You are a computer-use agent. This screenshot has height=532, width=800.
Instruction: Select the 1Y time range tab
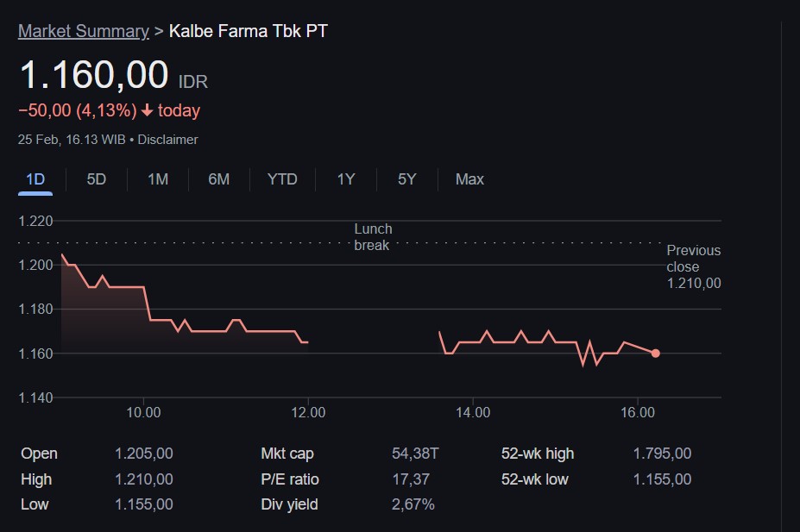[x=346, y=179]
